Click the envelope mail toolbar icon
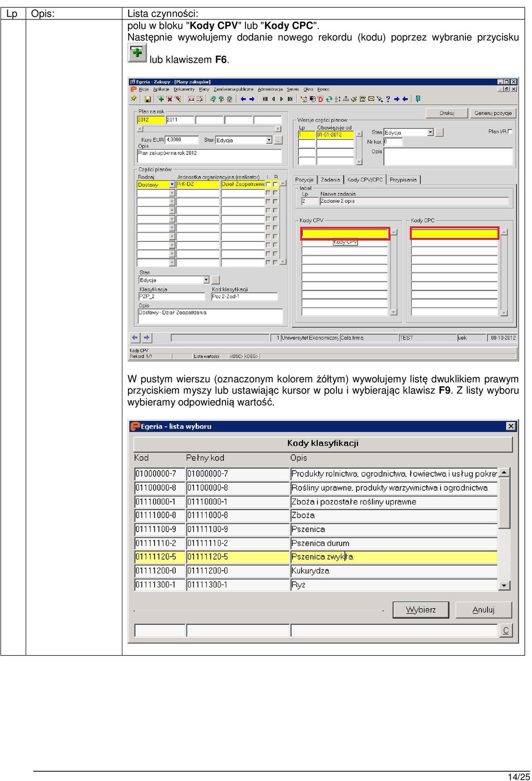The width and height of the screenshot is (532, 781). tap(371, 99)
